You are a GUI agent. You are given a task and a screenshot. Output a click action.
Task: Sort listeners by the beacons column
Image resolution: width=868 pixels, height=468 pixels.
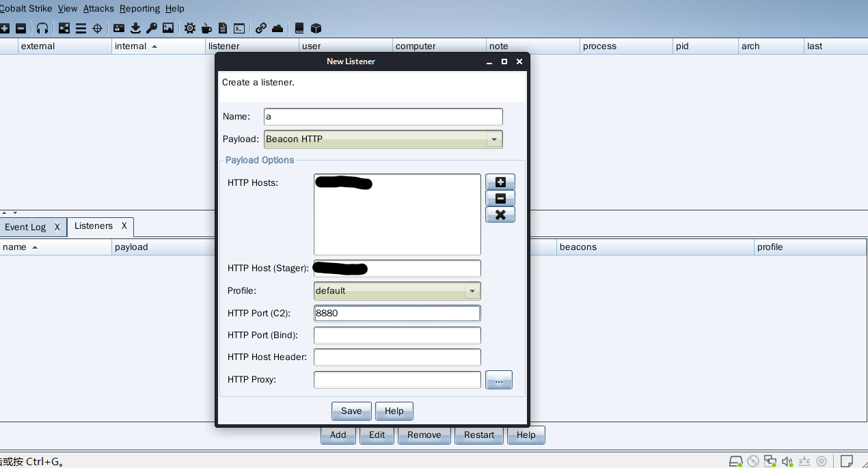coord(655,247)
